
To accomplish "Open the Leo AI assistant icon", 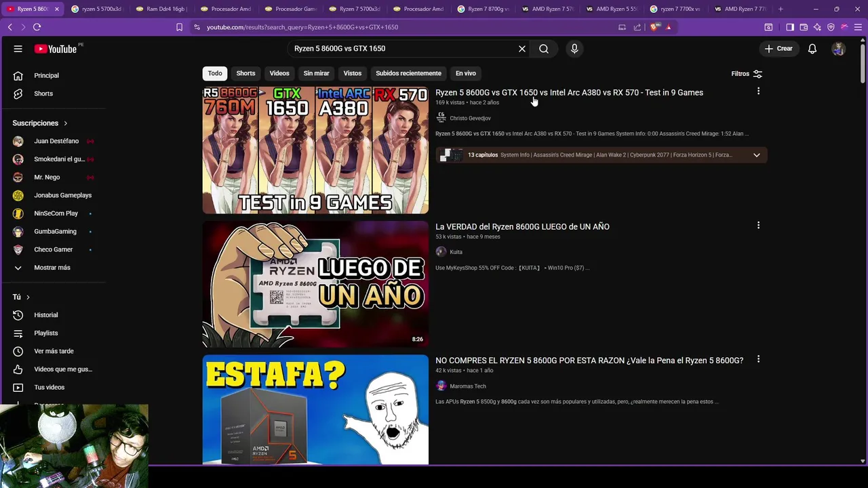I will point(817,27).
